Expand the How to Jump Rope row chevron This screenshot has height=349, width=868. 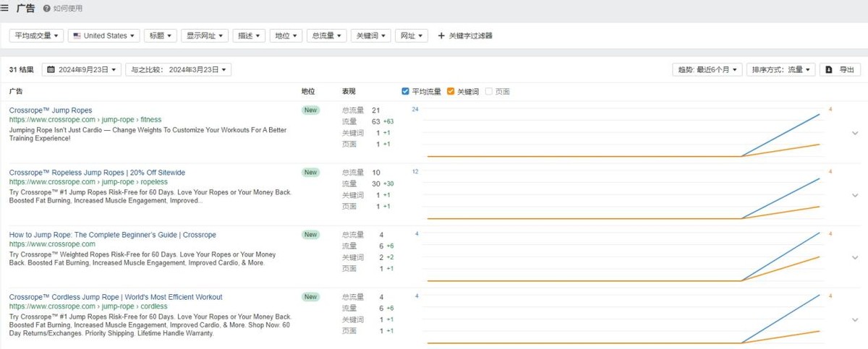pos(855,258)
